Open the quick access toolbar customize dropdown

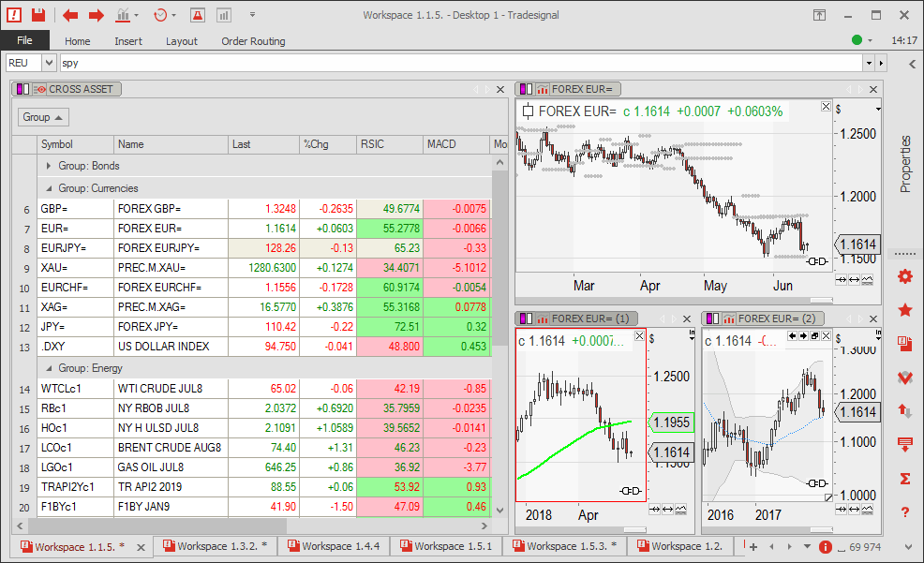pos(252,15)
